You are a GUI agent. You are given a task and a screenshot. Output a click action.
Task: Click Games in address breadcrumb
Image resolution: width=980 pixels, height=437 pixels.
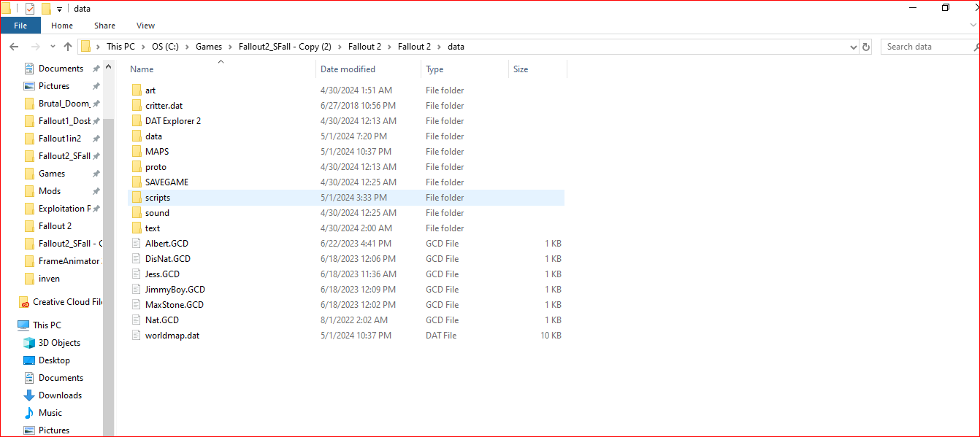pos(209,47)
